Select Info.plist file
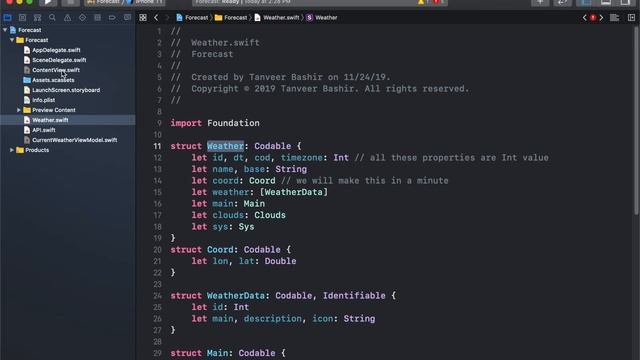This screenshot has height=360, width=640. point(43,100)
